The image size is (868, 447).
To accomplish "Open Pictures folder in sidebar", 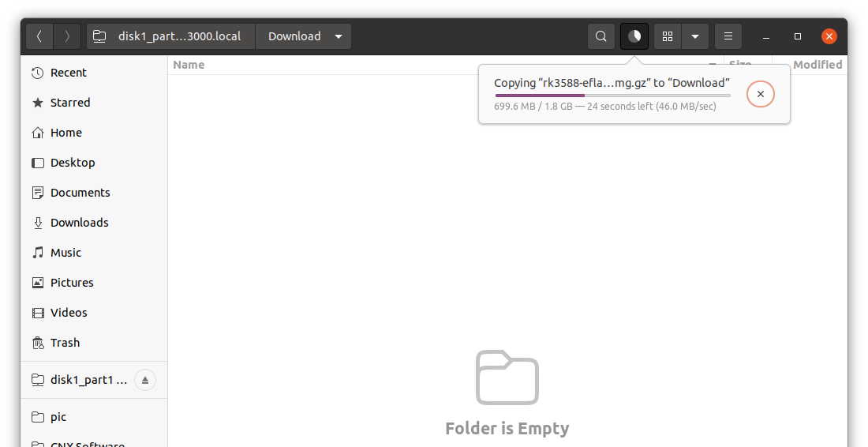I will tap(94, 282).
